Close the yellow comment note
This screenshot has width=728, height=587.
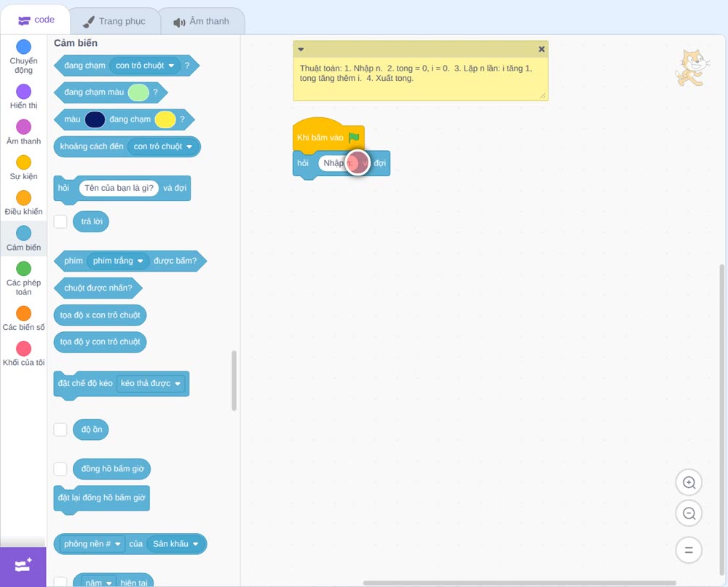pyautogui.click(x=542, y=50)
